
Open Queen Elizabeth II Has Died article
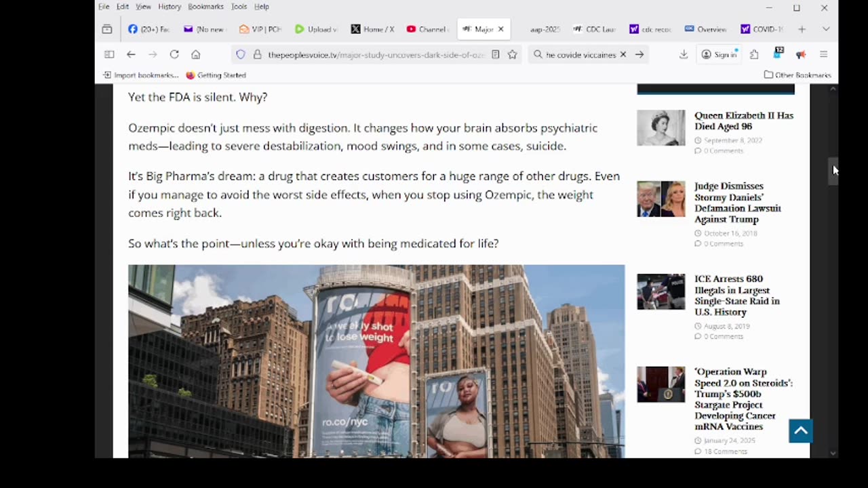tap(744, 121)
